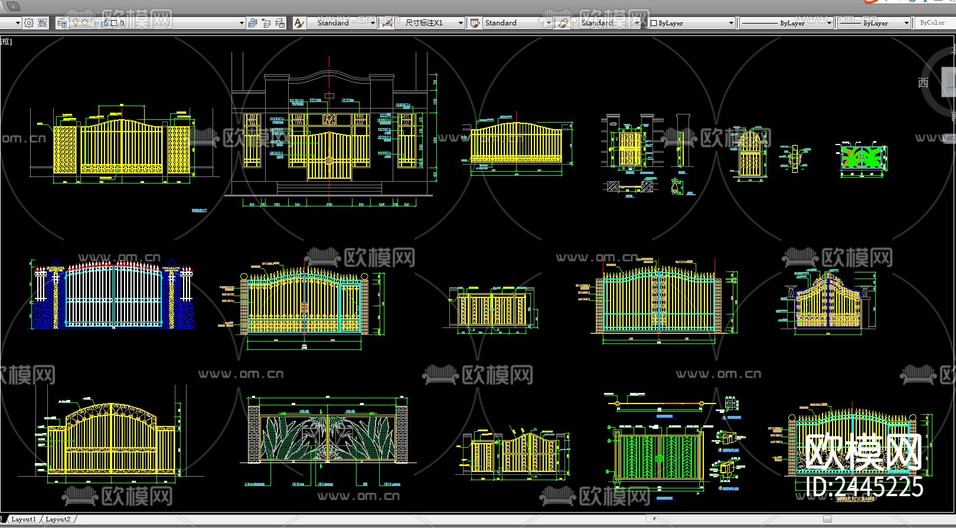Screen dimensions: 956x528
Task: Click the Layer States Manager icon
Action: (280, 23)
